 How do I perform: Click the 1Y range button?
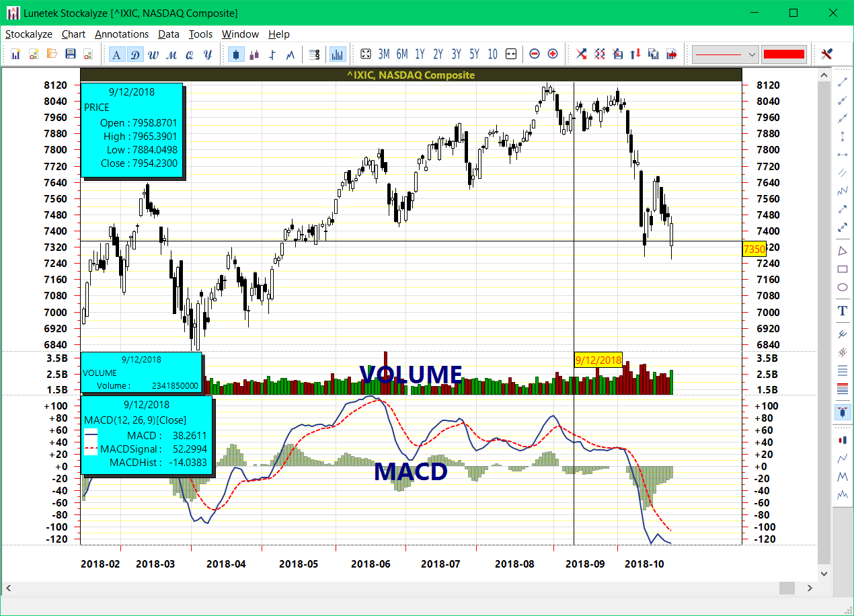click(420, 54)
